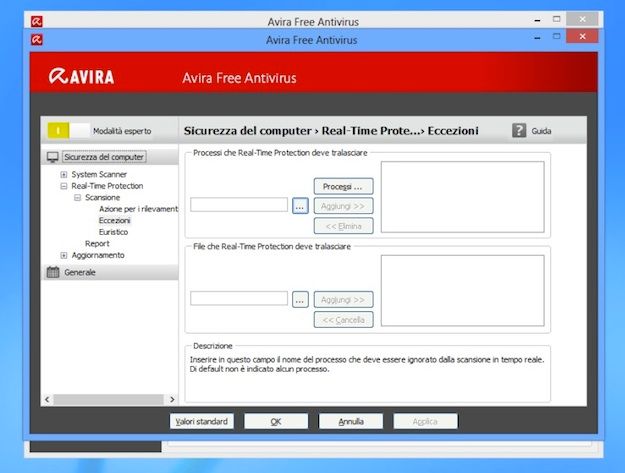Viewport: 625px width, 473px height.
Task: Click the Generale calendar icon
Action: pyautogui.click(x=53, y=272)
